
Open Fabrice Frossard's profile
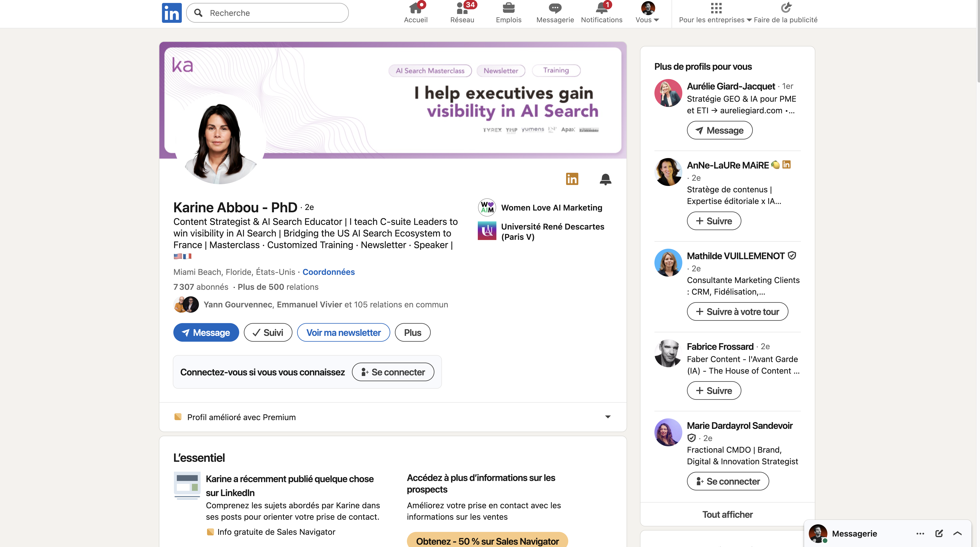720,347
